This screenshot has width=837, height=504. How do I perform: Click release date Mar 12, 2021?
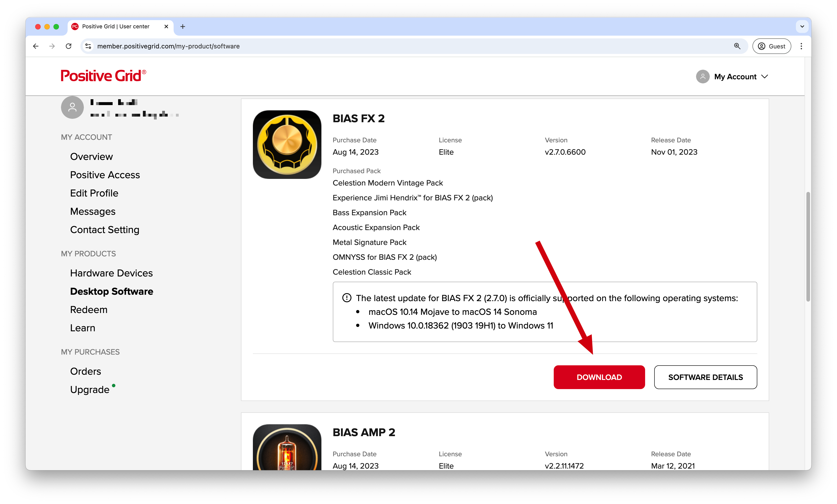[673, 466]
